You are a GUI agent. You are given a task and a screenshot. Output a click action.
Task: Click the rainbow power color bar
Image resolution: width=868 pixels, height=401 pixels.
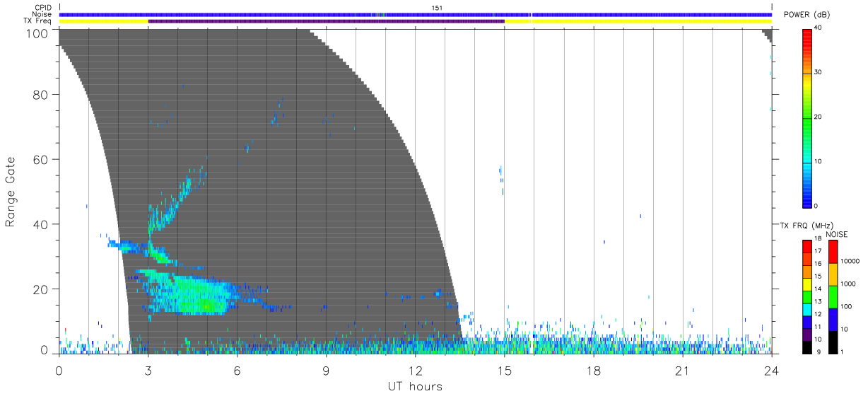[807, 117]
